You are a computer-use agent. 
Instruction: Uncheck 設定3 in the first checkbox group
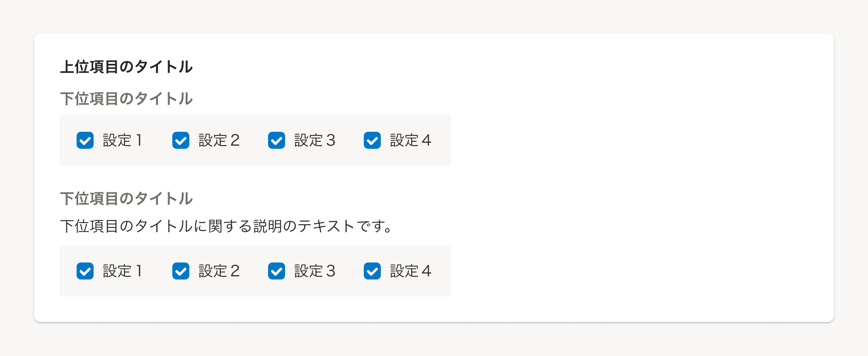277,140
